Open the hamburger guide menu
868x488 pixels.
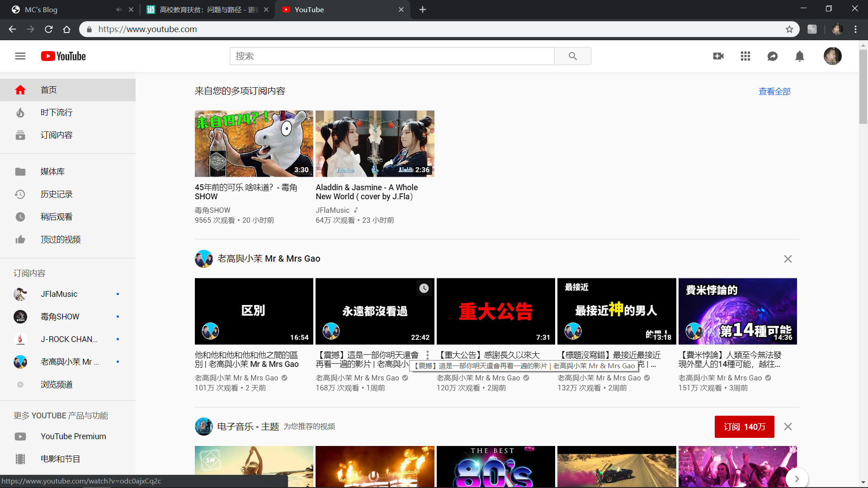(20, 56)
